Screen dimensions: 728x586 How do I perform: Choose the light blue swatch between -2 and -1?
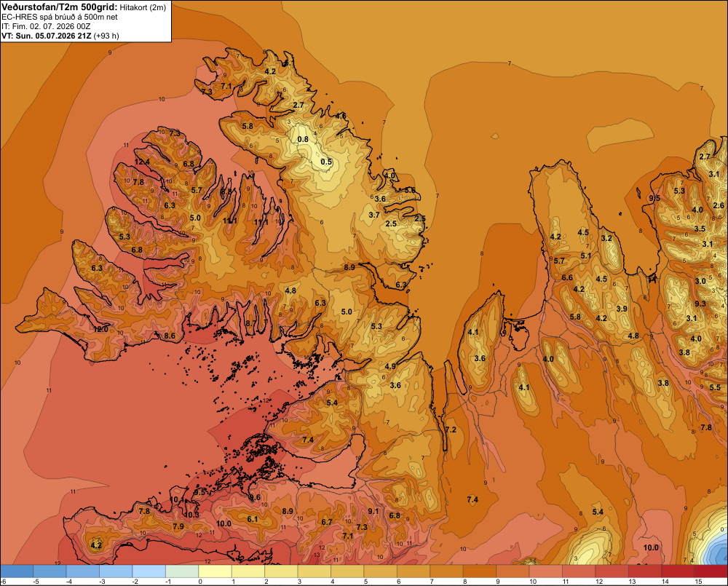pos(149,571)
